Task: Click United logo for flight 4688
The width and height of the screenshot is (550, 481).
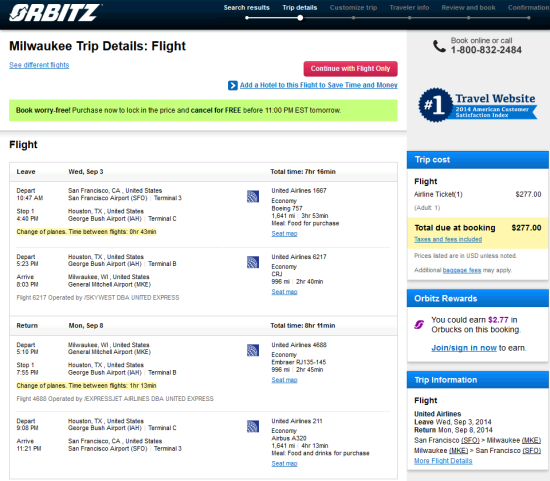Action: click(x=253, y=350)
